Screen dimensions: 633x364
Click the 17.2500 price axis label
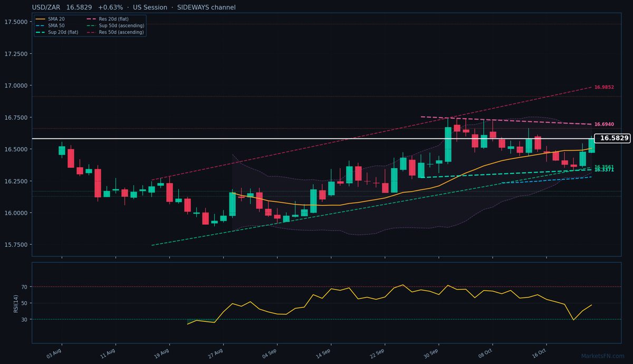click(x=16, y=54)
